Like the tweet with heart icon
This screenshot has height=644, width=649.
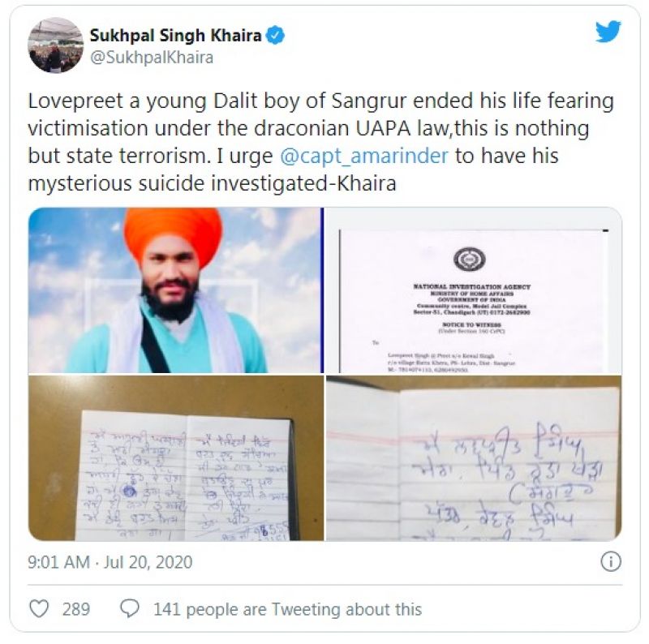(x=39, y=609)
